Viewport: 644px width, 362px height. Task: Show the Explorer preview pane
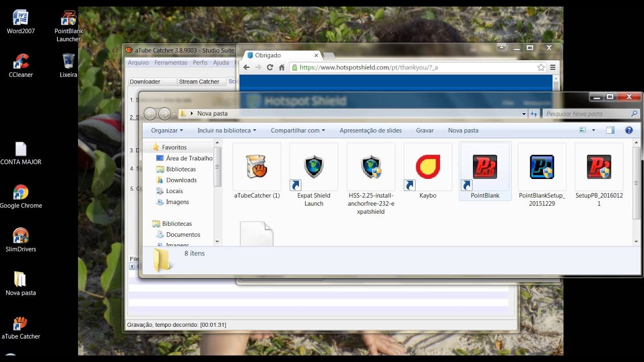point(610,130)
